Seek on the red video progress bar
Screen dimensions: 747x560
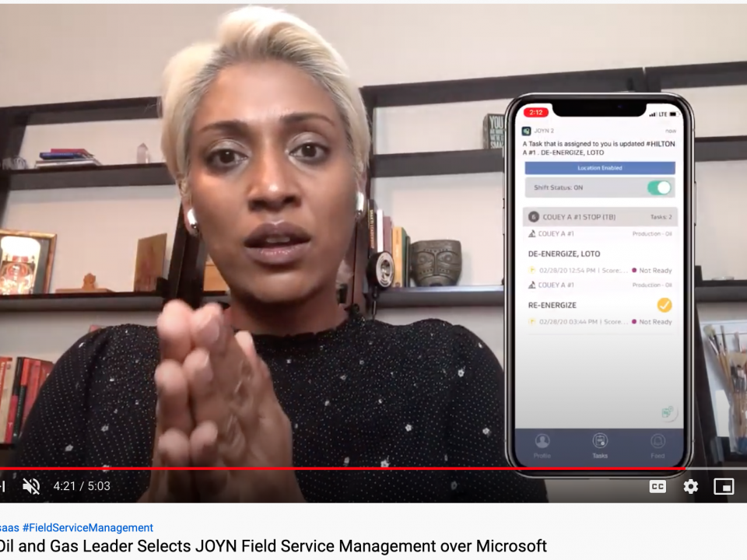click(x=343, y=468)
